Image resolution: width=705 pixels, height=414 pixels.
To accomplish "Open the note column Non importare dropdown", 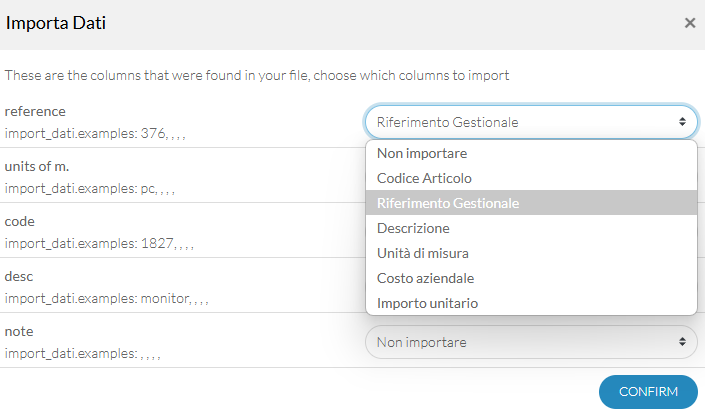I will pyautogui.click(x=531, y=342).
